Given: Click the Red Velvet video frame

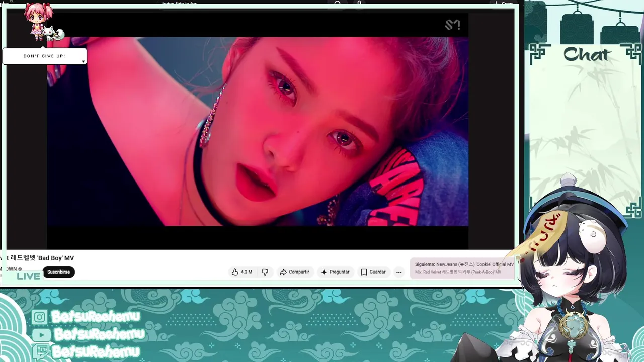Looking at the screenshot, I should (x=258, y=131).
